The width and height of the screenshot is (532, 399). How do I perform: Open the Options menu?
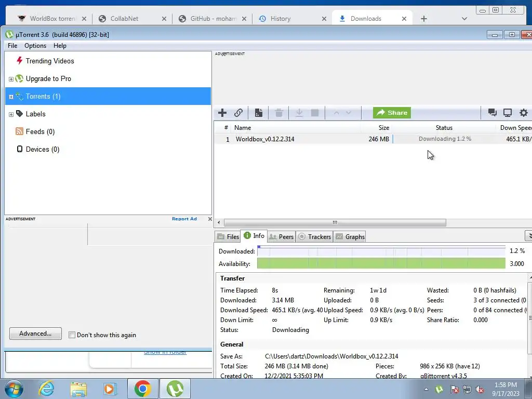[x=35, y=46]
